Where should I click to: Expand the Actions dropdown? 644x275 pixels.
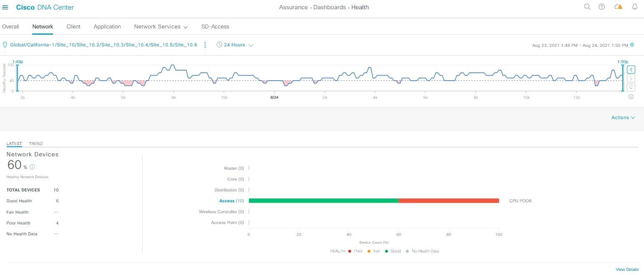[x=623, y=117]
